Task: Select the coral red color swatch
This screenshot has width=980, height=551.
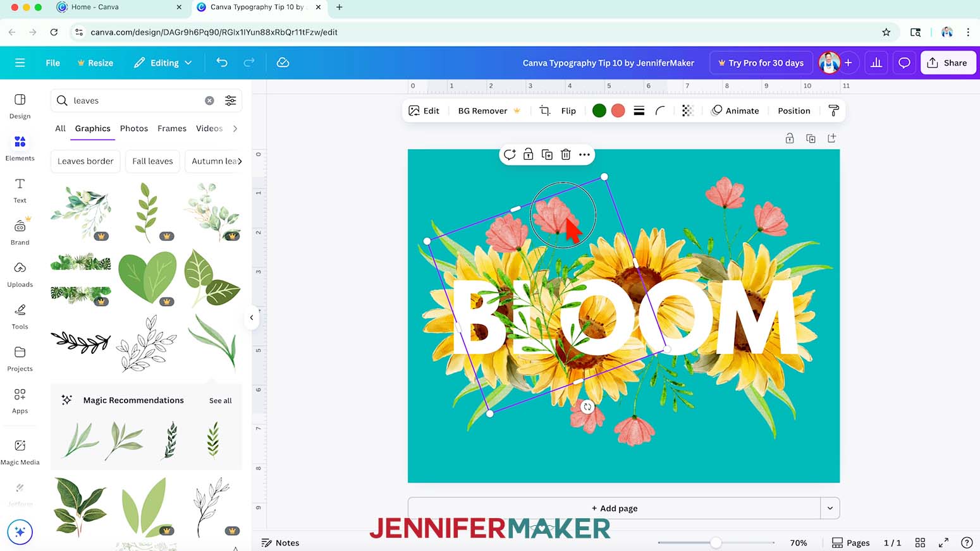Action: pos(618,111)
